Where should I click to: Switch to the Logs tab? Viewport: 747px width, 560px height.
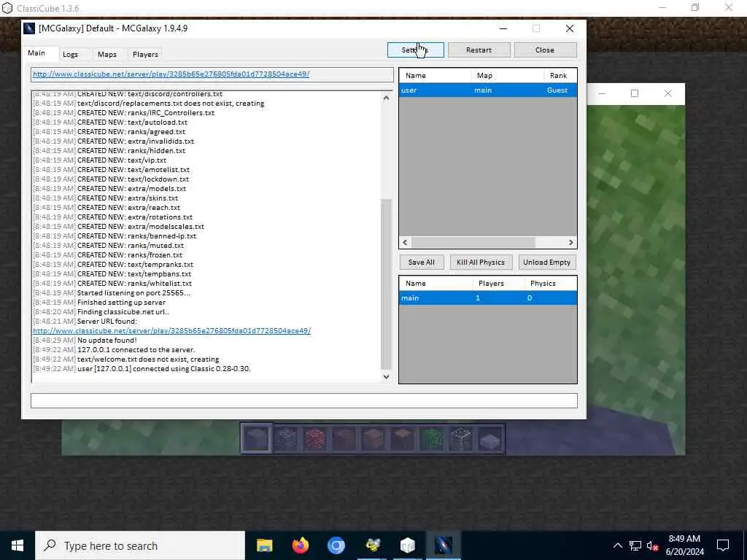71,54
